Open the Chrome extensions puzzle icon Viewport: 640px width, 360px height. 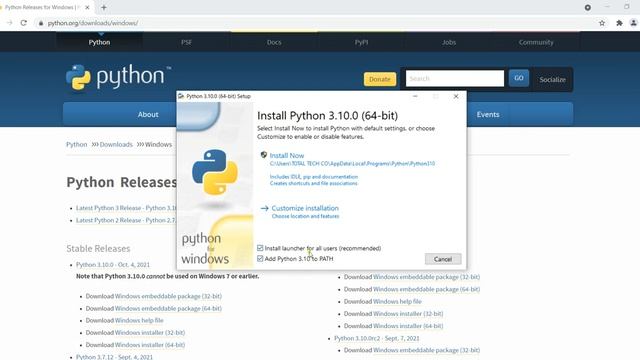click(619, 23)
